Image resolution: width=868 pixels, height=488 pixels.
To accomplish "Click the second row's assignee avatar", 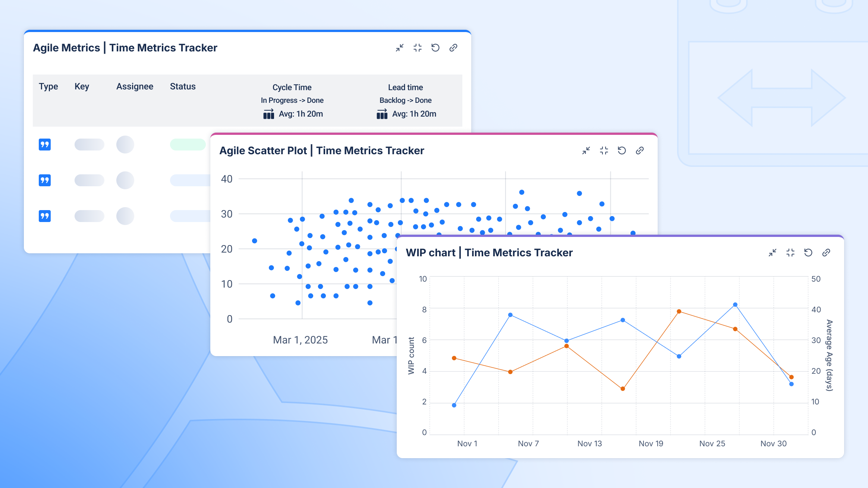I will [x=125, y=180].
